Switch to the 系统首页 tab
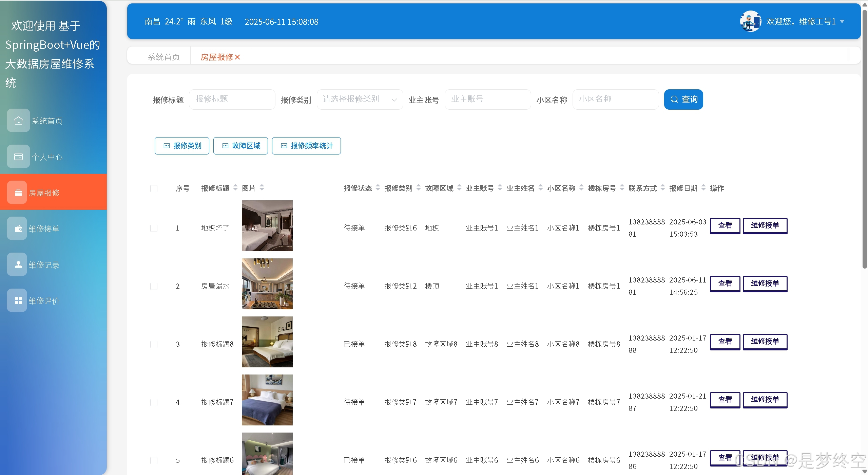Image resolution: width=868 pixels, height=475 pixels. pyautogui.click(x=163, y=57)
